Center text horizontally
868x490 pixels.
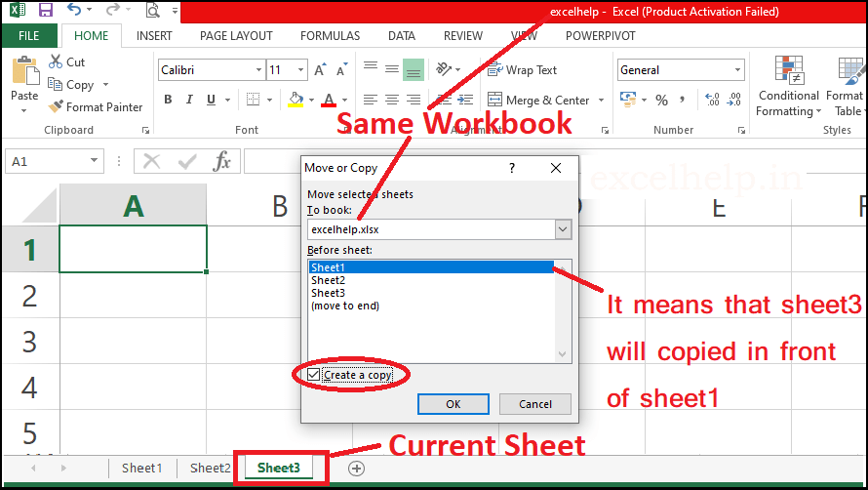pos(392,100)
